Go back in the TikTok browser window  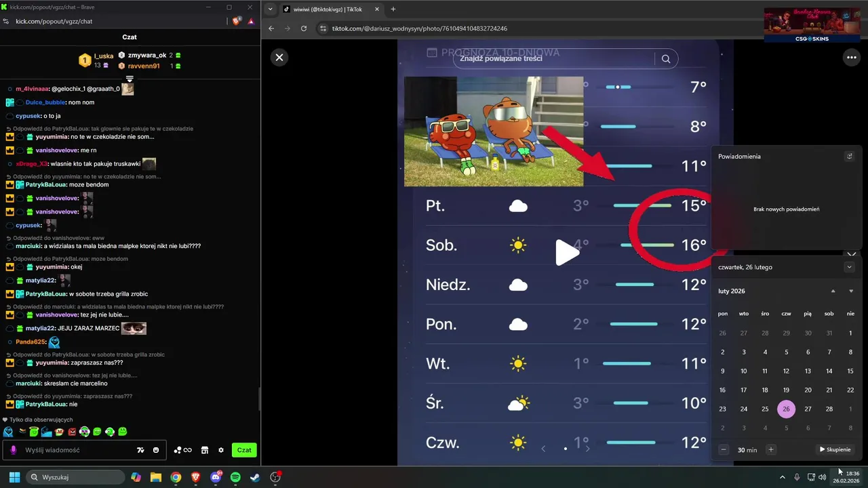click(271, 28)
